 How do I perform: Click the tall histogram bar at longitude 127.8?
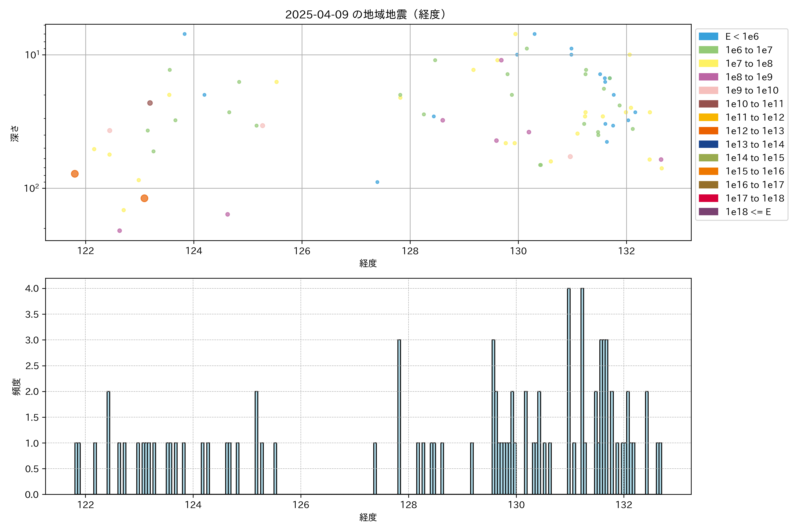point(399,417)
